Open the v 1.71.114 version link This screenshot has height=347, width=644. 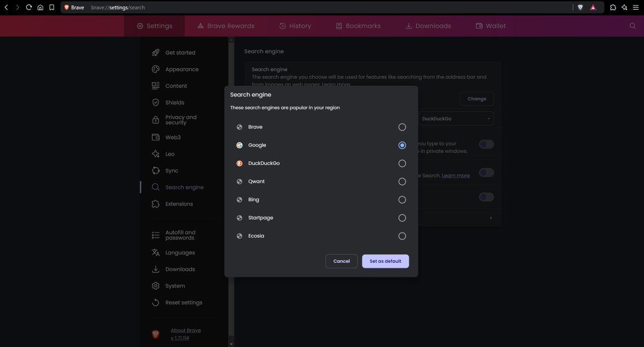[x=180, y=338]
